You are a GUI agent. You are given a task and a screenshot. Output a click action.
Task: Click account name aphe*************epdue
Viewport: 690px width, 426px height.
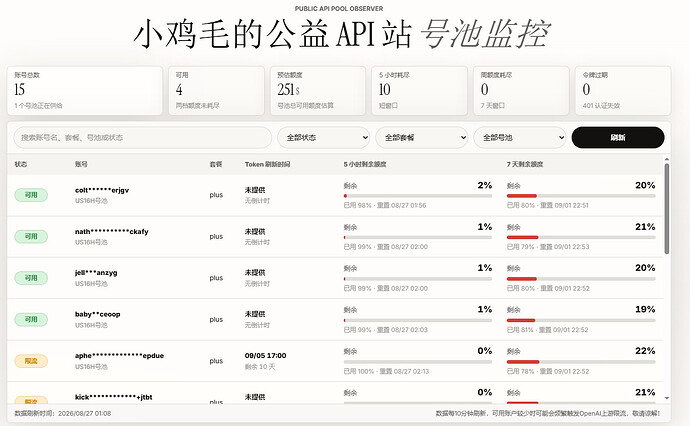[119, 356]
